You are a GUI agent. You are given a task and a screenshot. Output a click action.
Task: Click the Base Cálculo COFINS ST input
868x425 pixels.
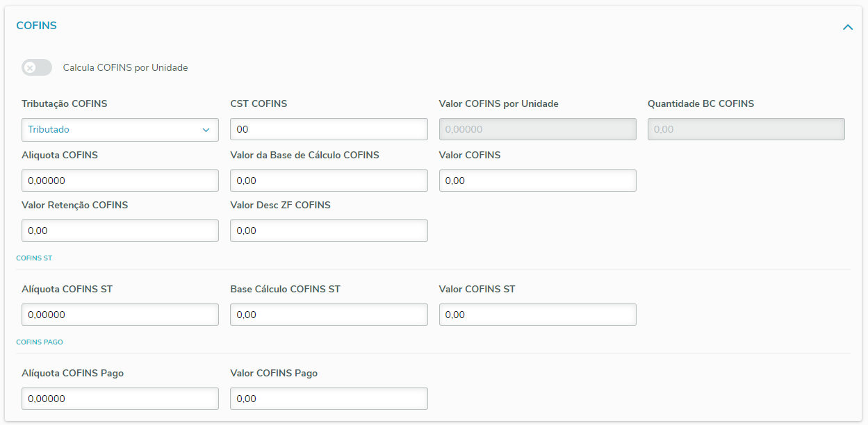coord(329,315)
